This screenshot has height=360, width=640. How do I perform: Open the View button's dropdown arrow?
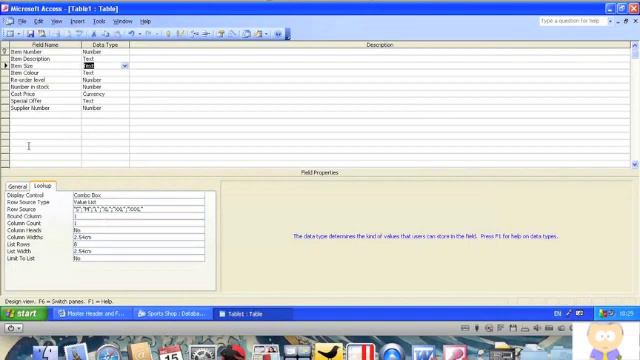(x=19, y=34)
